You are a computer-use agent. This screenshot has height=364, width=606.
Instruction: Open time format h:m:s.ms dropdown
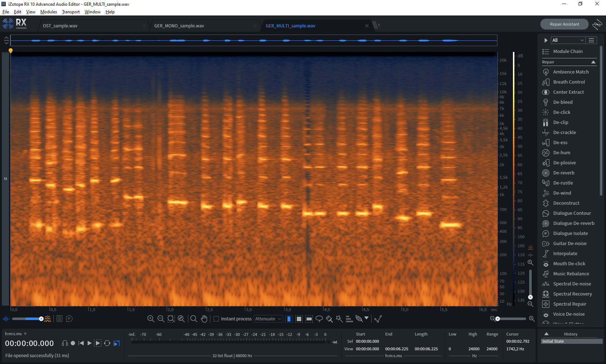(x=25, y=334)
